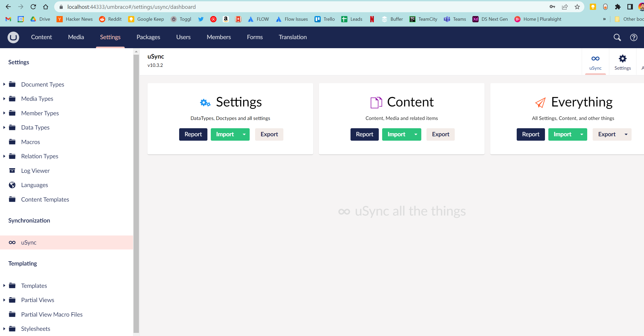This screenshot has width=644, height=336.
Task: Click browser extensions puzzle icon
Action: click(618, 7)
